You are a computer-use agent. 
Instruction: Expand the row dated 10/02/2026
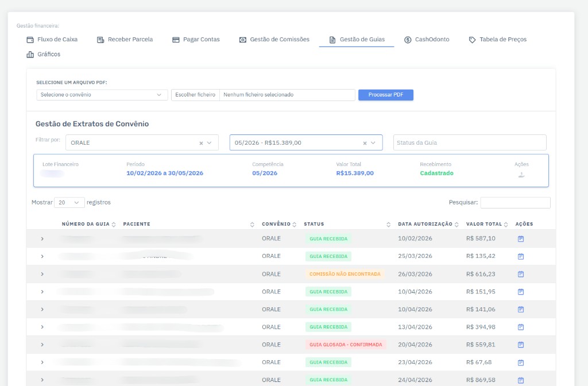point(42,239)
